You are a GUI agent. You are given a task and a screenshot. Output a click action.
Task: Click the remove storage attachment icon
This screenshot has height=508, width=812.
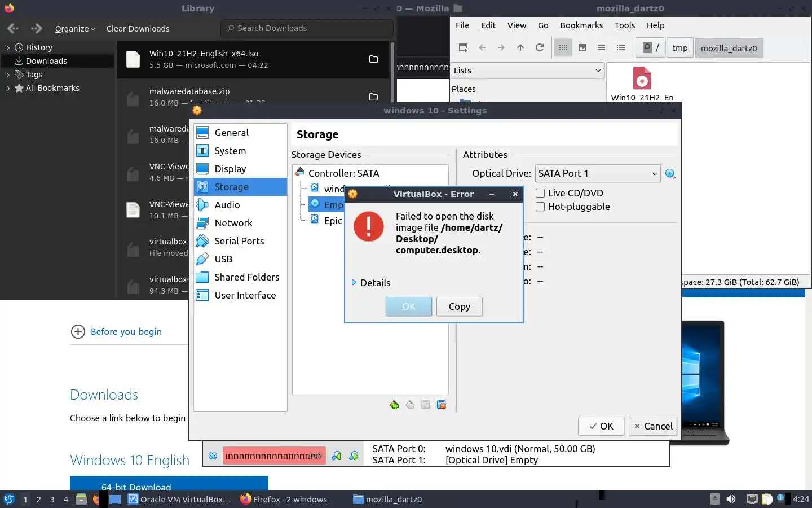point(442,405)
